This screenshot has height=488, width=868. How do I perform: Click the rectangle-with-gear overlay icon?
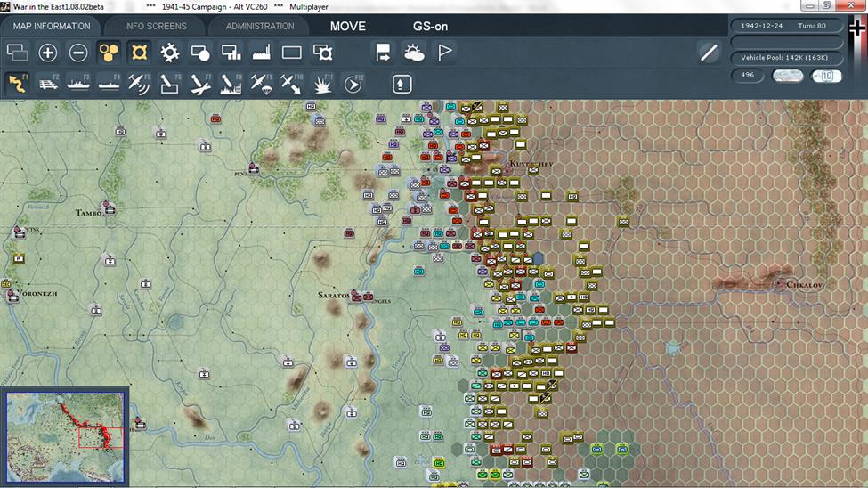[x=322, y=53]
